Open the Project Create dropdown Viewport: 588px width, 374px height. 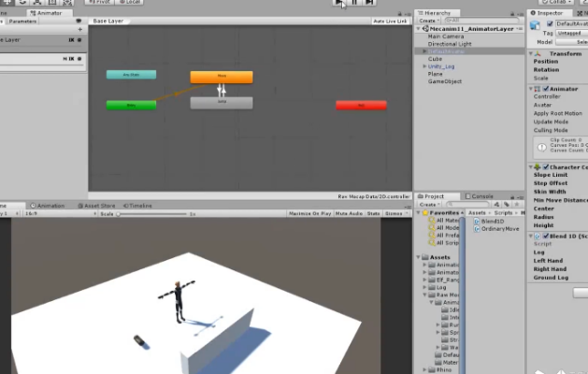click(429, 205)
